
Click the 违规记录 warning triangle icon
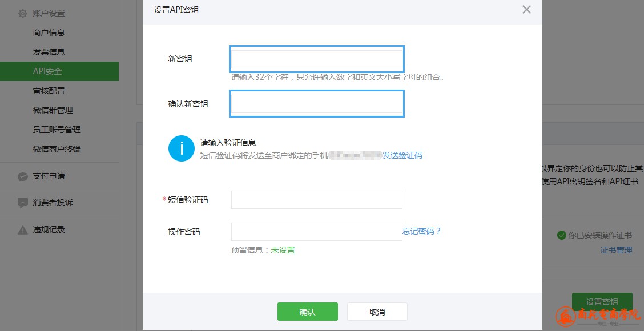(x=22, y=230)
